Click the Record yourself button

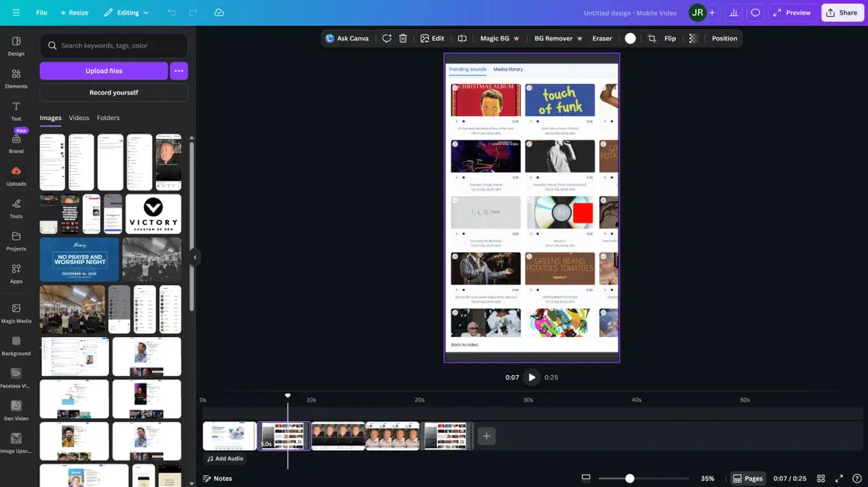113,92
